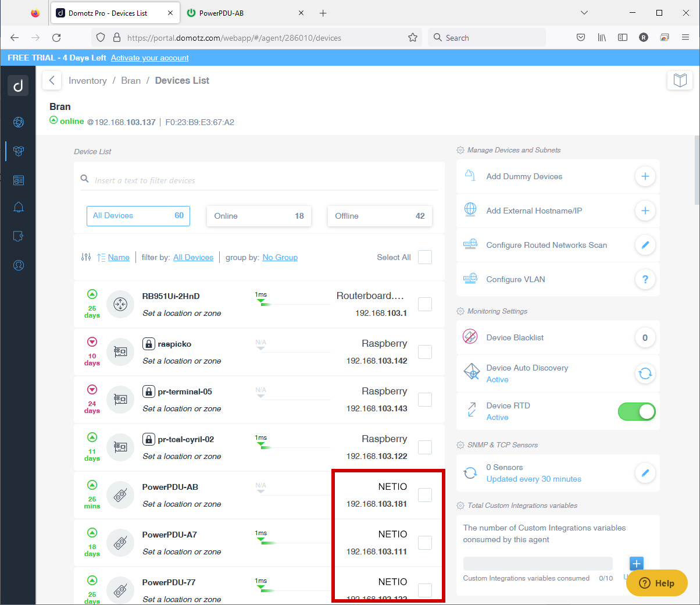Toggle the Device RTD switch
This screenshot has width=700, height=605.
637,412
